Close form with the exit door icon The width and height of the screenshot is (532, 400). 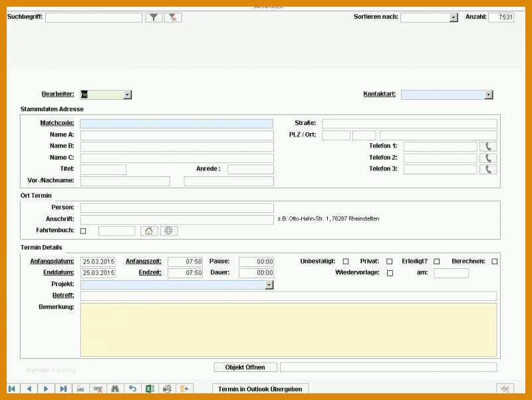pos(185,389)
